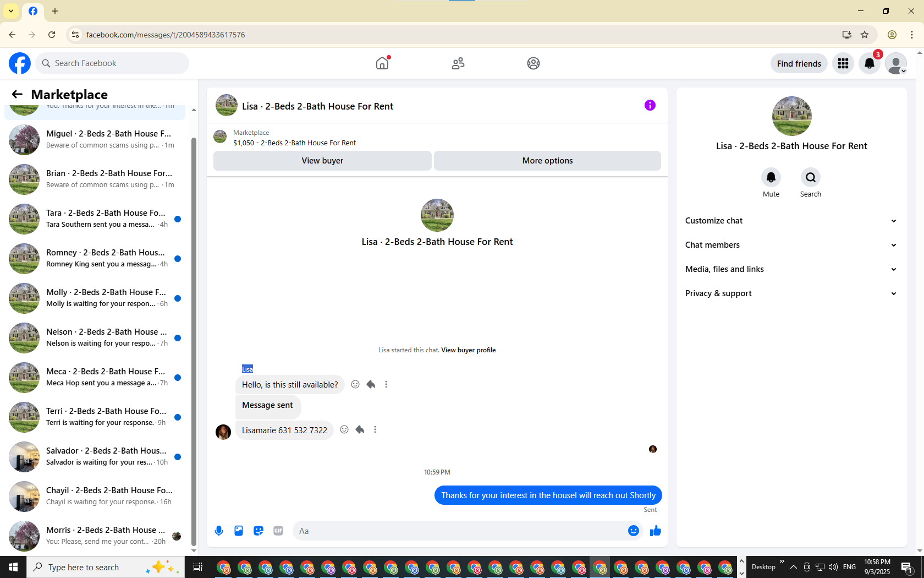Open the Salvador conversation
Image resolution: width=924 pixels, height=578 pixels.
(95, 456)
